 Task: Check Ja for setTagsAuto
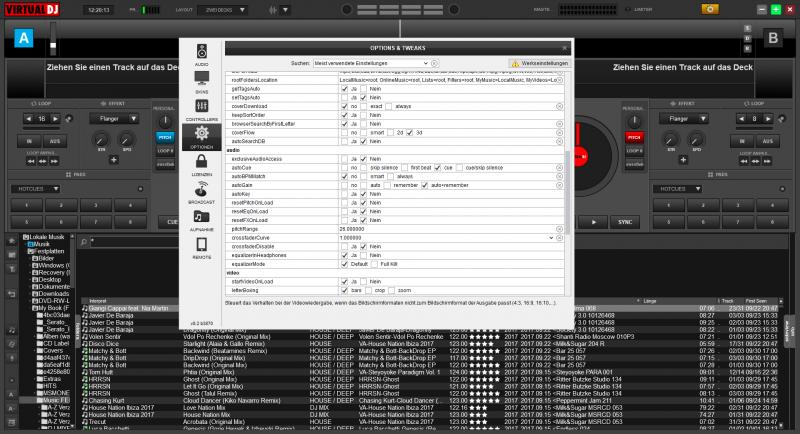pyautogui.click(x=344, y=97)
